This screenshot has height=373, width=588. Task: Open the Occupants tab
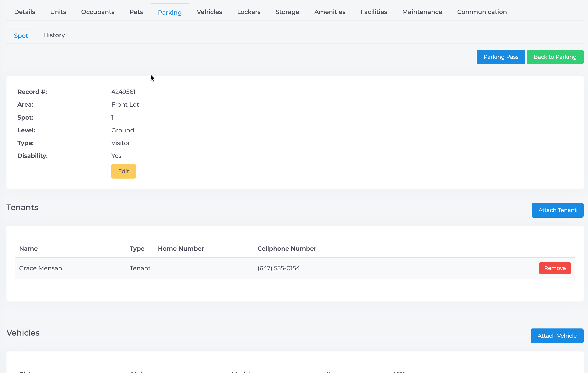coord(98,12)
